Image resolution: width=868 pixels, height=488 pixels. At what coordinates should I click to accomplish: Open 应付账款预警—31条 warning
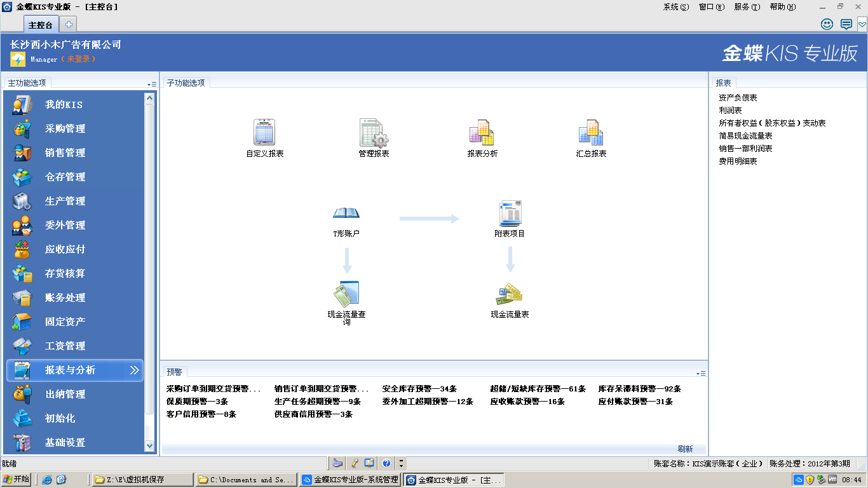click(x=635, y=402)
